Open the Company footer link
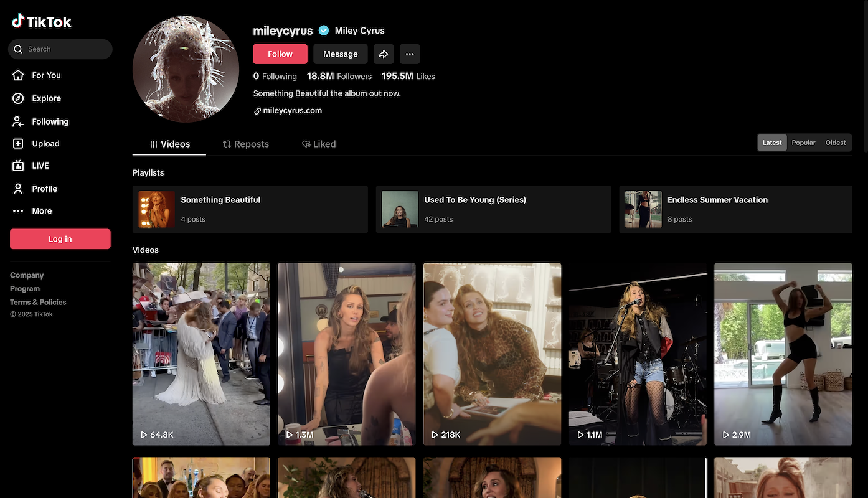 [27, 275]
